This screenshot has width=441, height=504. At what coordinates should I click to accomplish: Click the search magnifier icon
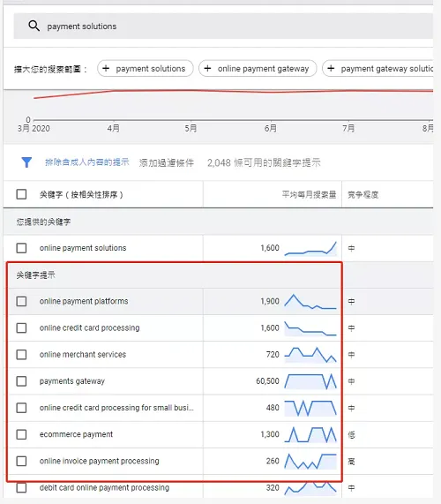(34, 26)
